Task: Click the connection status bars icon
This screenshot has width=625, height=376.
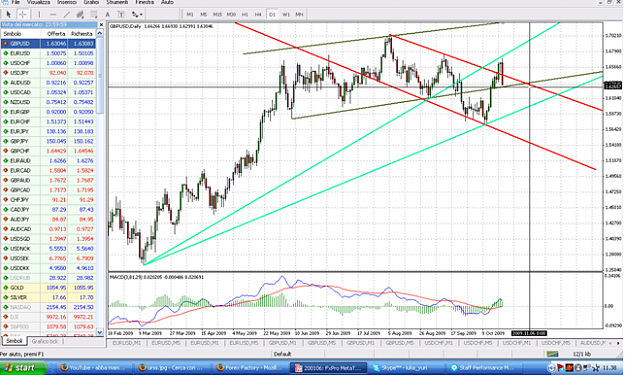Action: point(552,354)
